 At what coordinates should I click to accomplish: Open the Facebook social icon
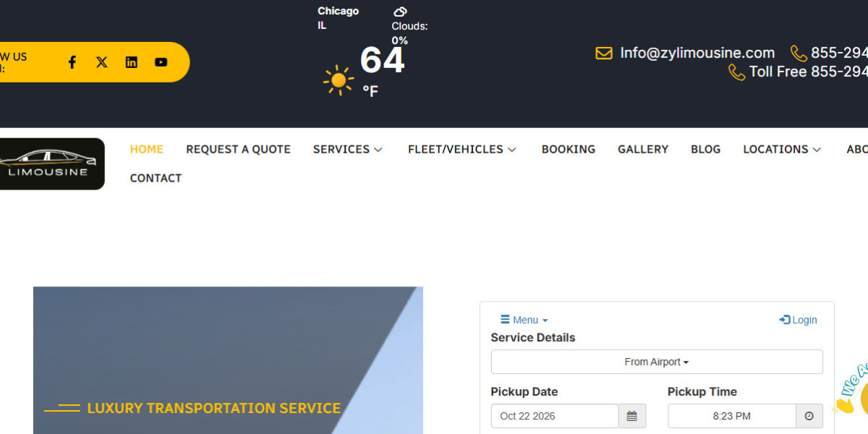point(72,62)
